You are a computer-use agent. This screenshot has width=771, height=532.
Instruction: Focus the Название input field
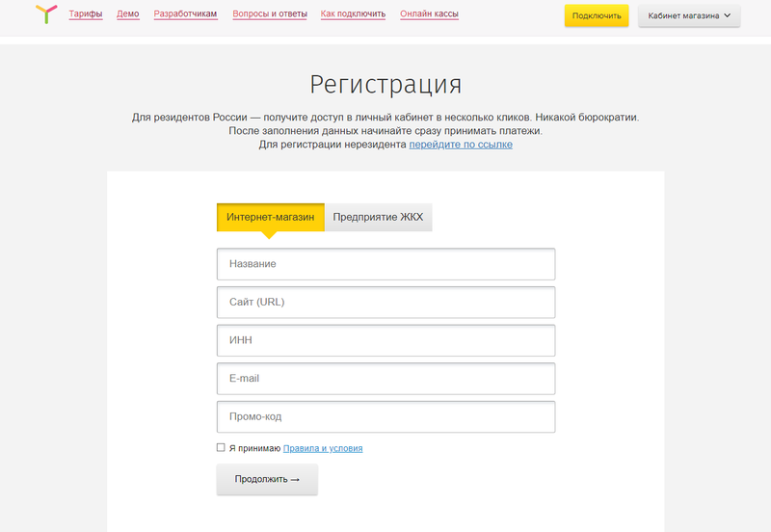coord(385,263)
